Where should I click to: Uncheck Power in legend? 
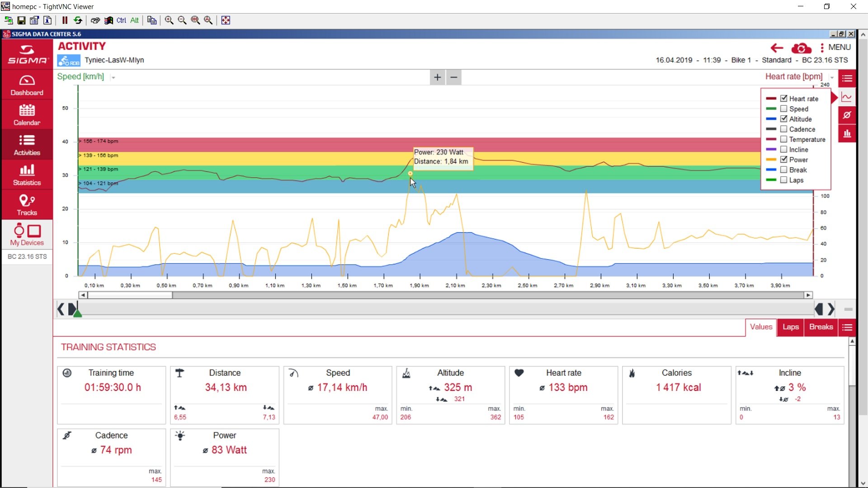(x=784, y=160)
